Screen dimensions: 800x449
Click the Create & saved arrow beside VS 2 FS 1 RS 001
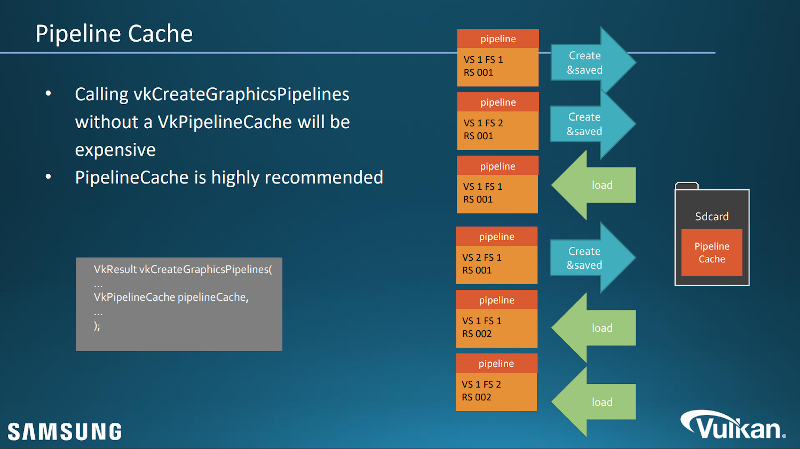[590, 258]
